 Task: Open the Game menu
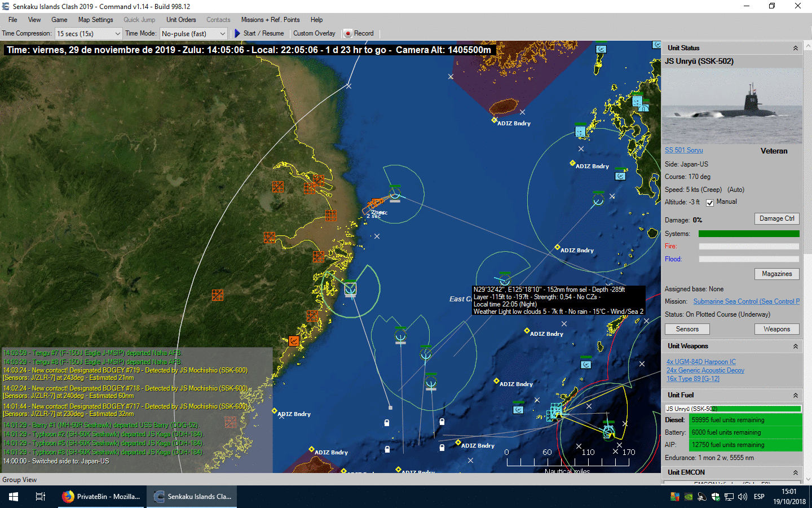click(59, 20)
